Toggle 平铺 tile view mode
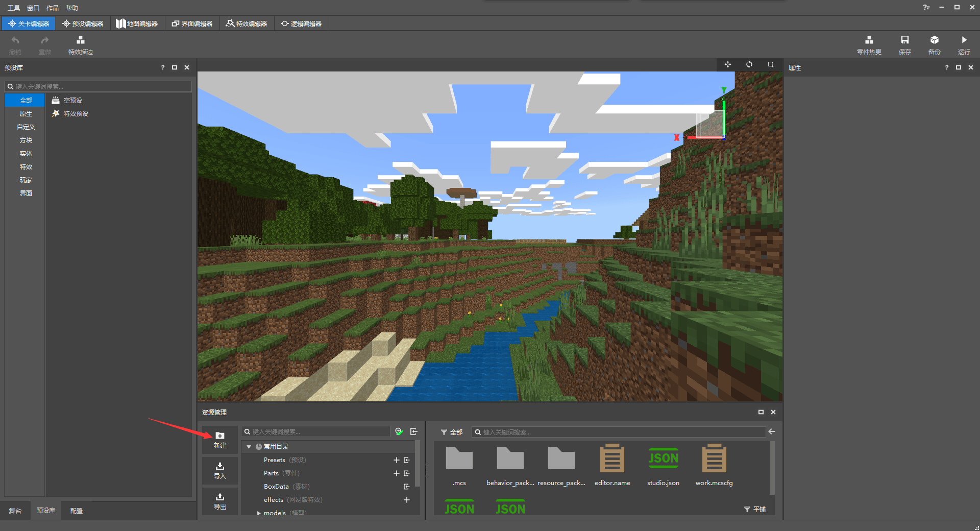Viewport: 980px width, 531px height. point(755,509)
